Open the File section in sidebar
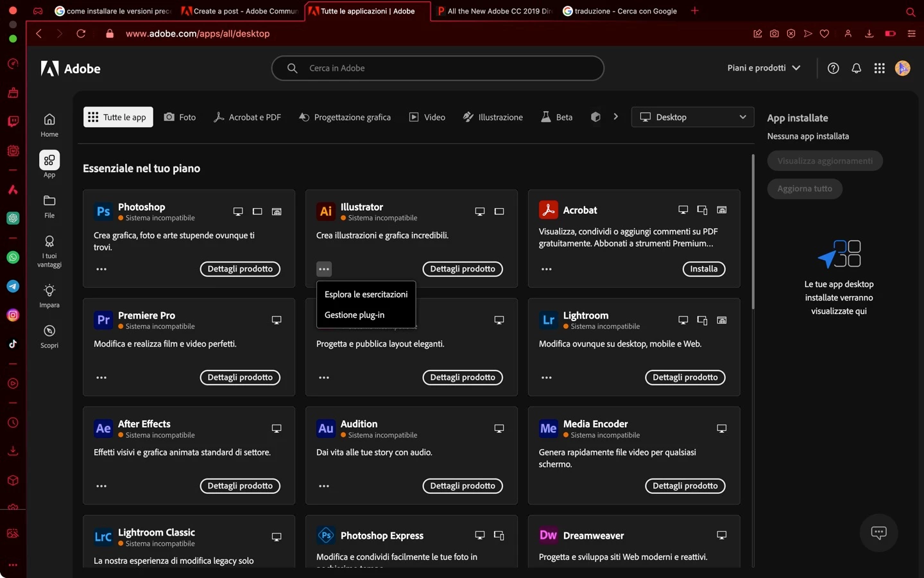924x578 pixels. click(49, 206)
